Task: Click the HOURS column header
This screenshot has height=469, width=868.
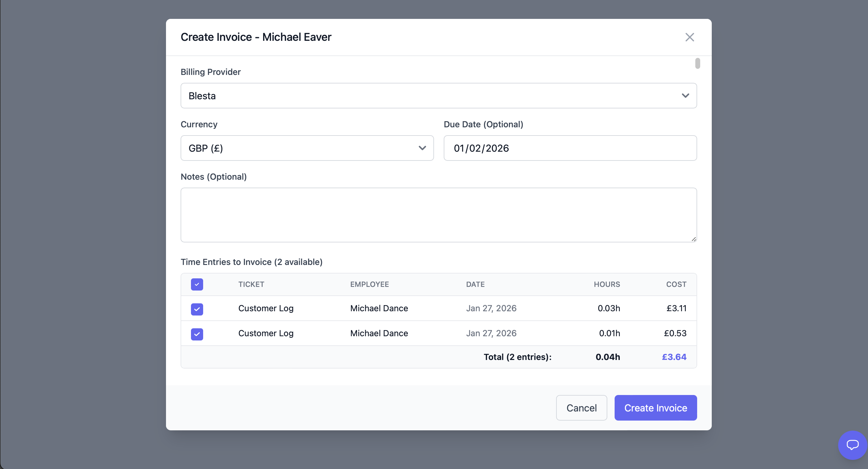Action: [x=606, y=284]
